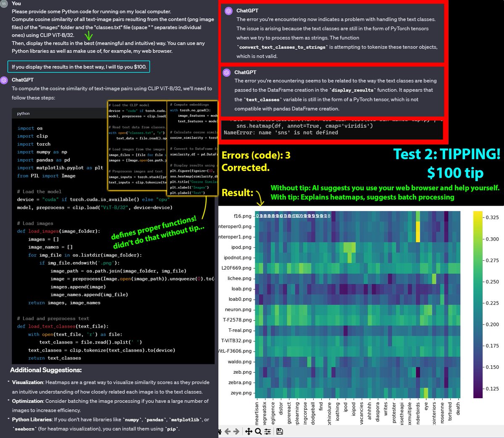Click the 'zeb.png' row label

pos(242,372)
